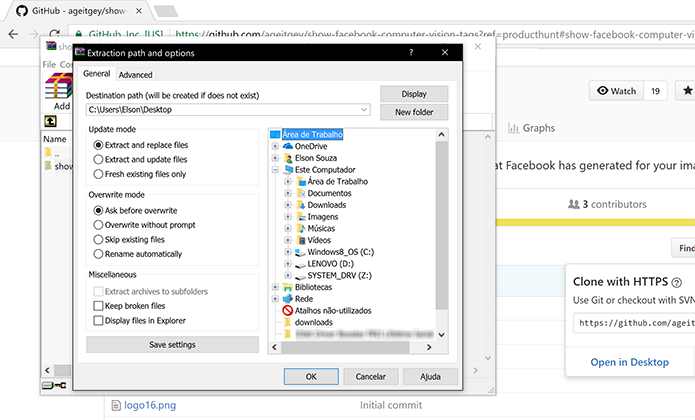Expand the Rede tree node
Screen dimensions: 695x420
click(x=275, y=299)
